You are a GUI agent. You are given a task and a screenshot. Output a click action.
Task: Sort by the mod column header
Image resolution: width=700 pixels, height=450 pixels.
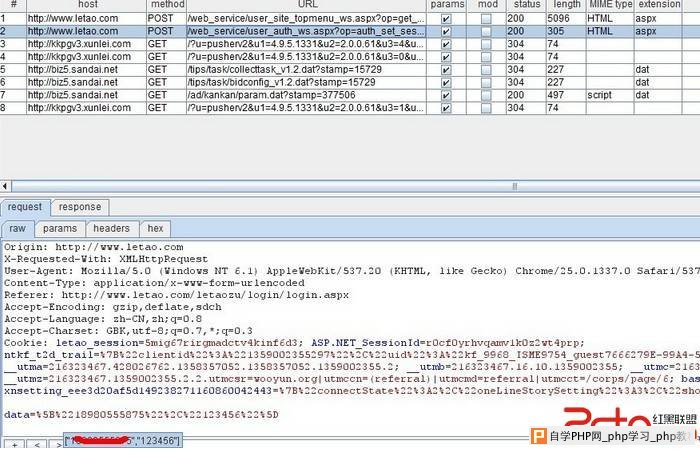pyautogui.click(x=487, y=4)
